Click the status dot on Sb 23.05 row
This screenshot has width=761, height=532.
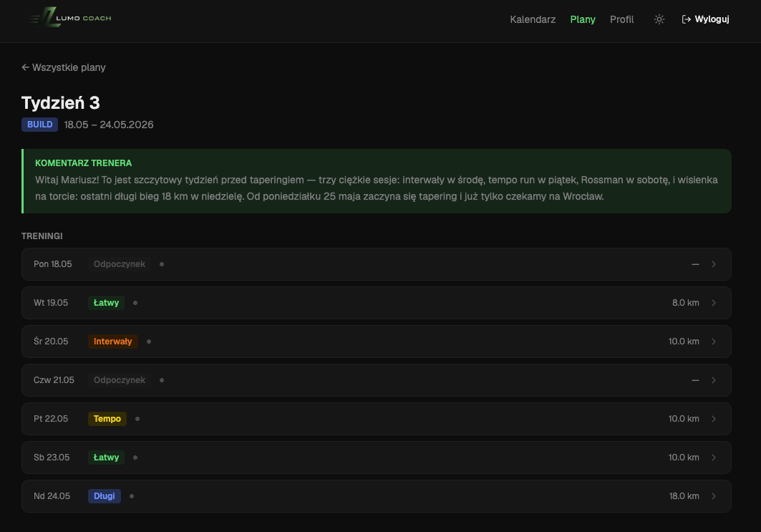[x=135, y=458]
